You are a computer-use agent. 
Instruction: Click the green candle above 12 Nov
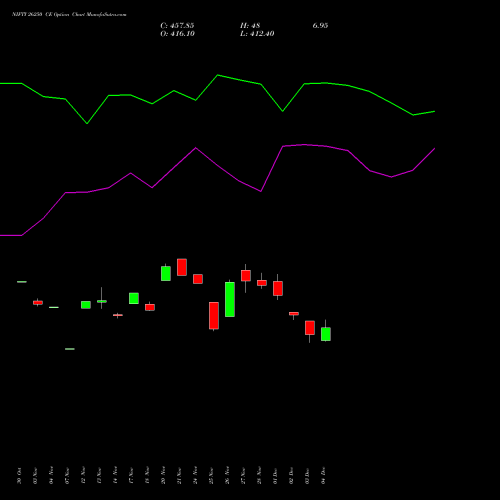tap(86, 305)
